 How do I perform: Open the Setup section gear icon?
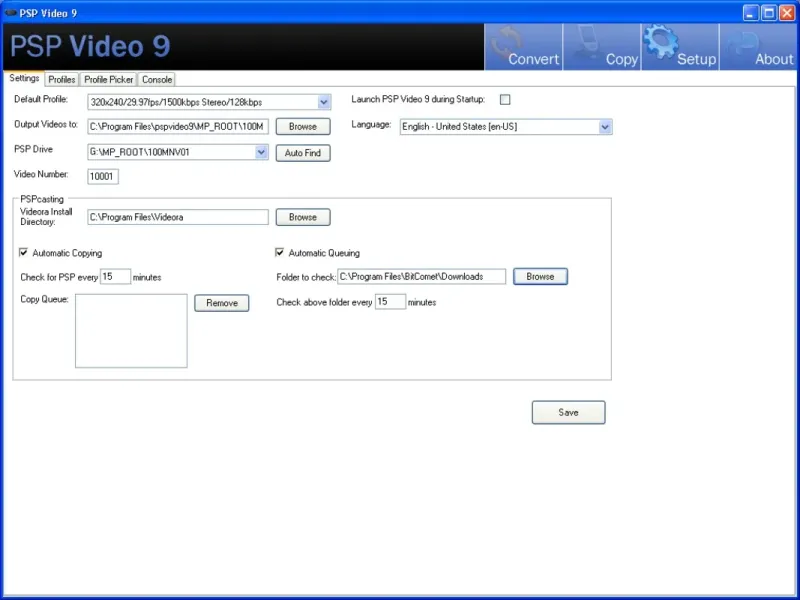pyautogui.click(x=661, y=41)
